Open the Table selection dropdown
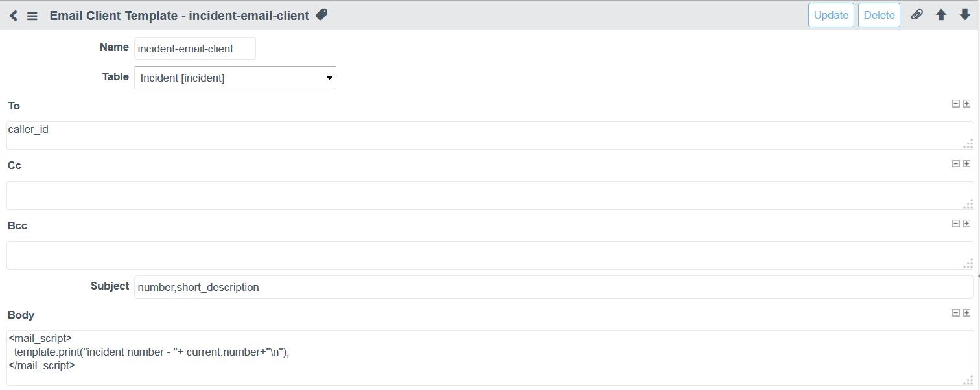The height and width of the screenshot is (390, 980). 235,77
